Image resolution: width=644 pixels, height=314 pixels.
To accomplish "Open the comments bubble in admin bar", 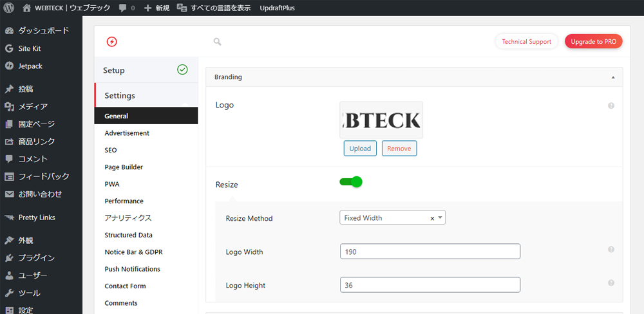I will [122, 8].
